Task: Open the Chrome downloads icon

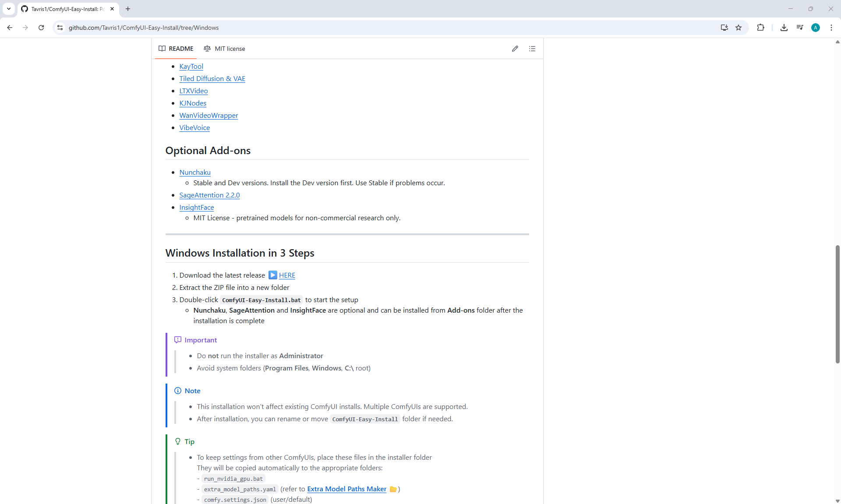Action: click(x=784, y=28)
